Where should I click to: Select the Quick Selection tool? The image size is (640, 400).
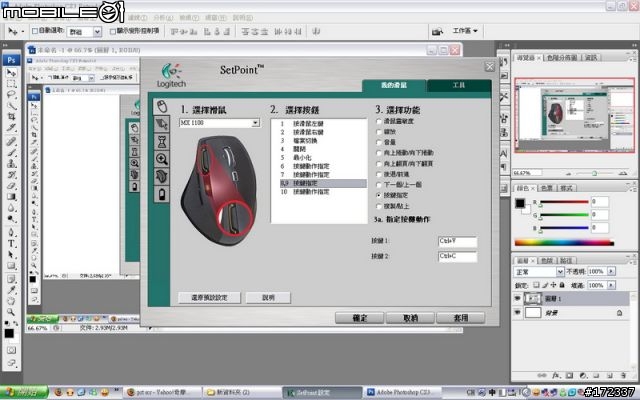(11, 106)
